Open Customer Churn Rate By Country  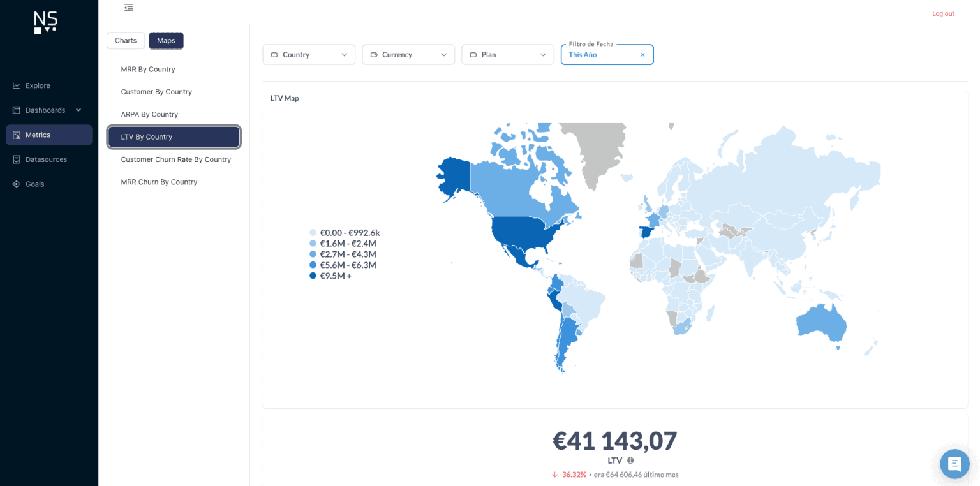(175, 159)
